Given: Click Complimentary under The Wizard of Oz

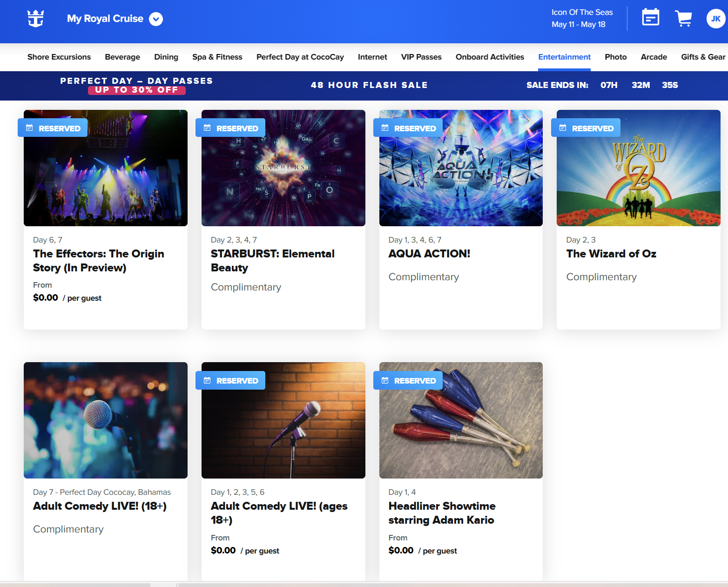Looking at the screenshot, I should pyautogui.click(x=601, y=277).
